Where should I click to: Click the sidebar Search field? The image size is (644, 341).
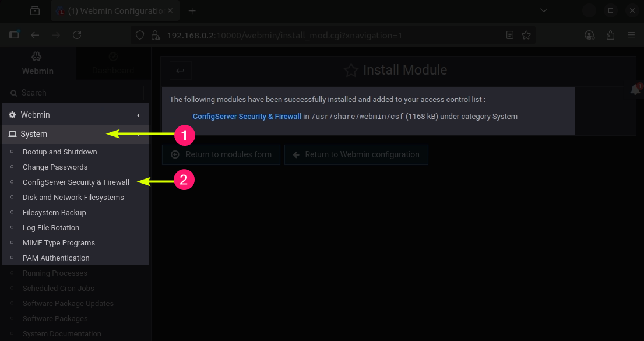tap(75, 93)
